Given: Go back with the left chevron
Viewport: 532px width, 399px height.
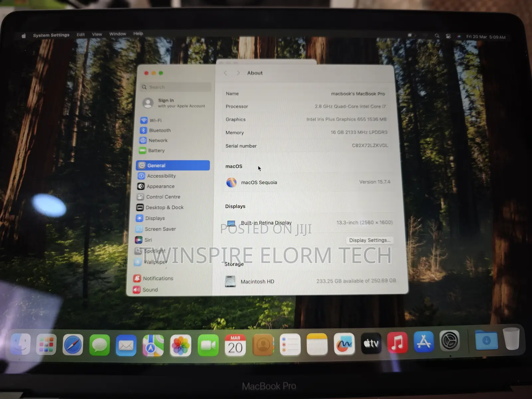Looking at the screenshot, I should pyautogui.click(x=225, y=73).
